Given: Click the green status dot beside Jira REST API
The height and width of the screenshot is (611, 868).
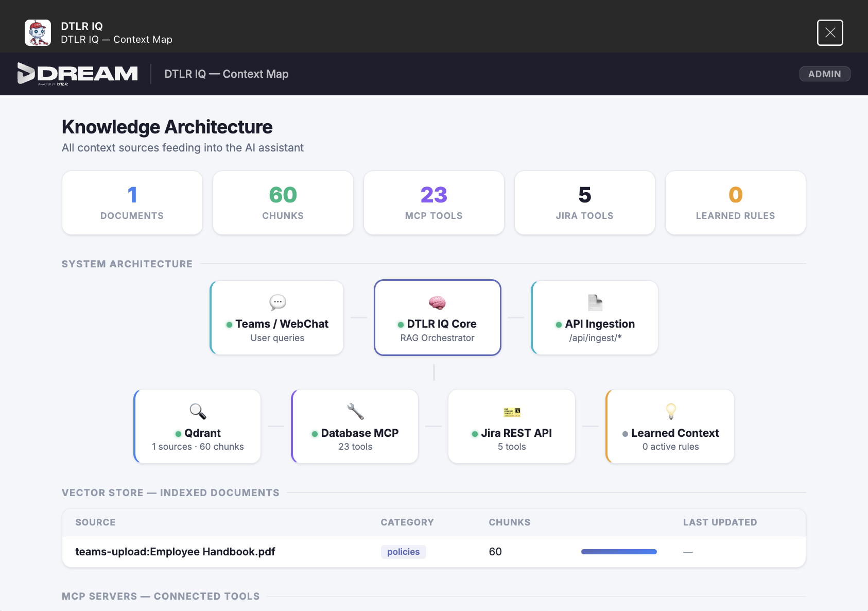Looking at the screenshot, I should click(475, 434).
